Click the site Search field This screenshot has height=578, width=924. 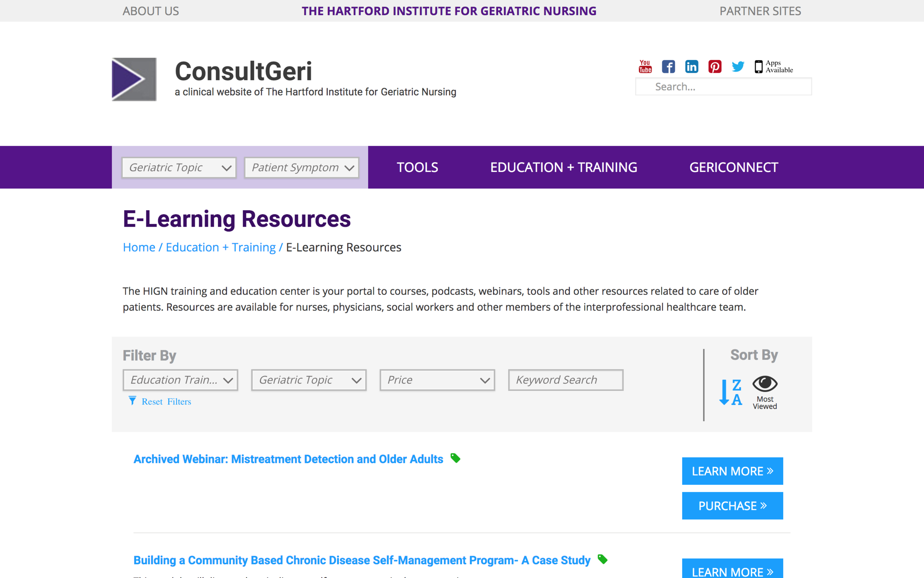[x=723, y=87]
